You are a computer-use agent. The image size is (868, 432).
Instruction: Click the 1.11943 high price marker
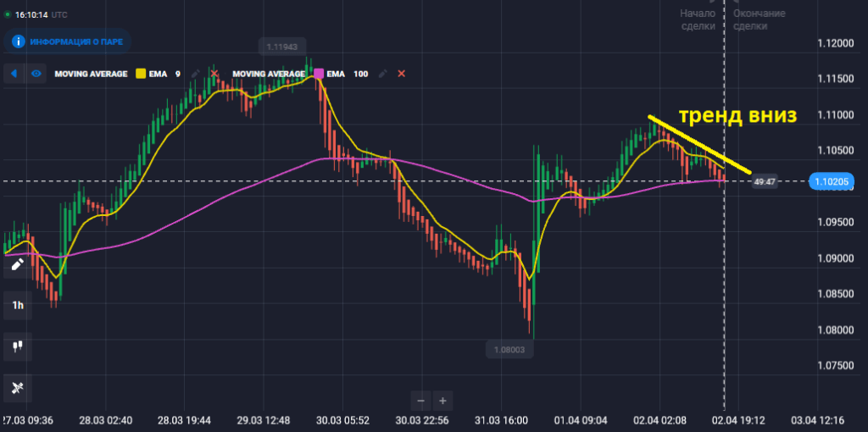pos(284,45)
